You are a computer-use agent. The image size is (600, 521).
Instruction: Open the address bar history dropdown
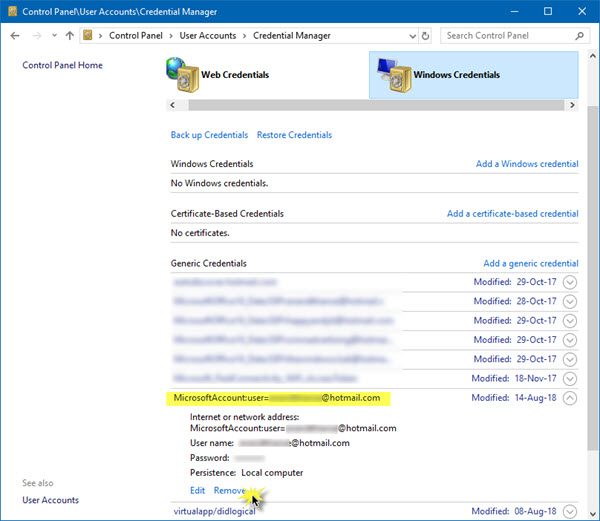[412, 36]
